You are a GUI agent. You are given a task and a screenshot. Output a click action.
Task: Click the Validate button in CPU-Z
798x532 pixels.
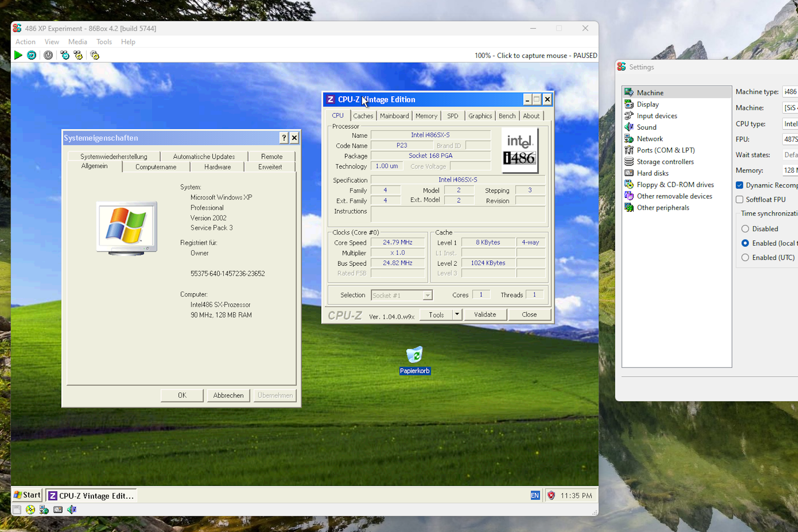coord(485,315)
